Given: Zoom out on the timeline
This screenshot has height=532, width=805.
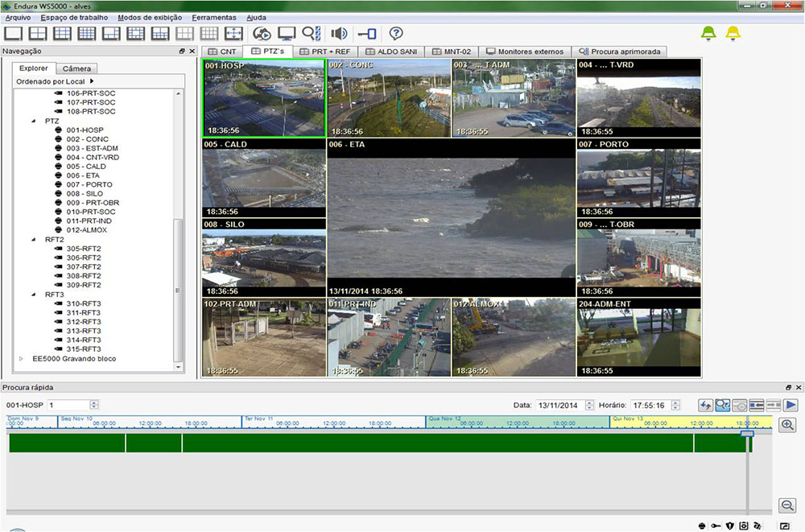Looking at the screenshot, I should (787, 505).
